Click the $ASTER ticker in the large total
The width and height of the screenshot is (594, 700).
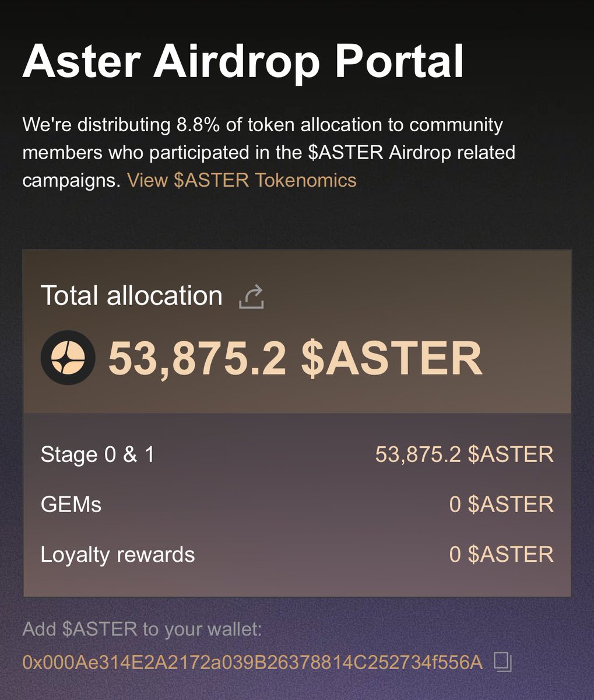392,358
